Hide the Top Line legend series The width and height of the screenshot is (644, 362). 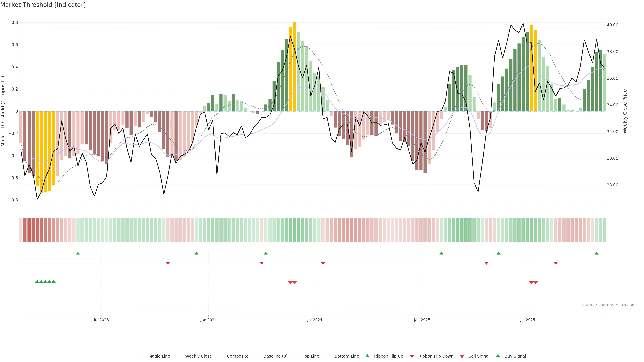coord(311,356)
